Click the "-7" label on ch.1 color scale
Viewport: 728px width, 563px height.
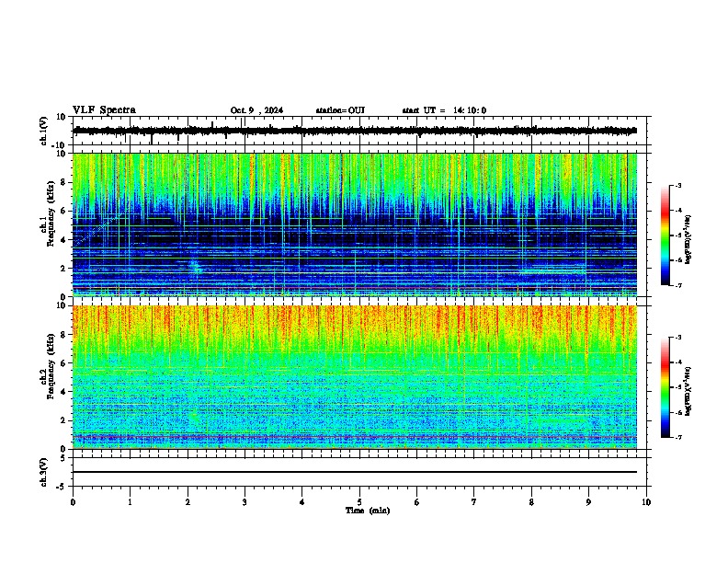(677, 285)
